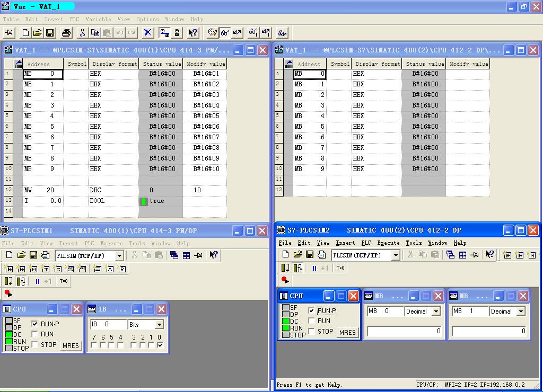Check the RUN-P box in S7-PLCSIM1 CPU panel
This screenshot has width=543, height=392.
pos(34,324)
